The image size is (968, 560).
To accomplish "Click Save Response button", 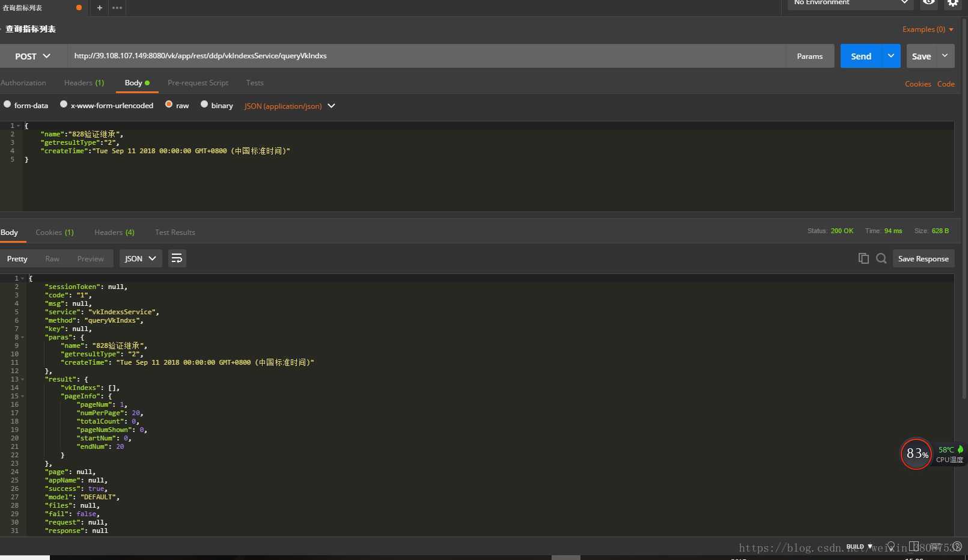I will [924, 258].
